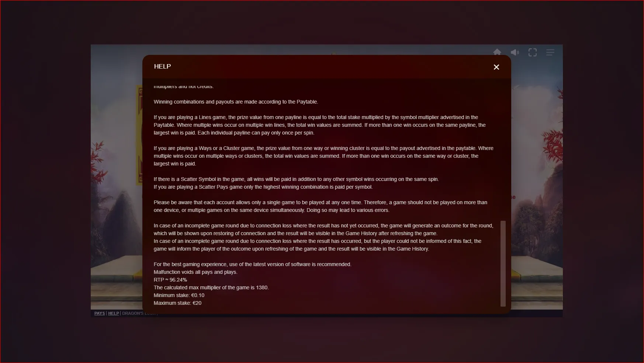Mute the game sound speaker icon
The height and width of the screenshot is (363, 644).
(515, 52)
